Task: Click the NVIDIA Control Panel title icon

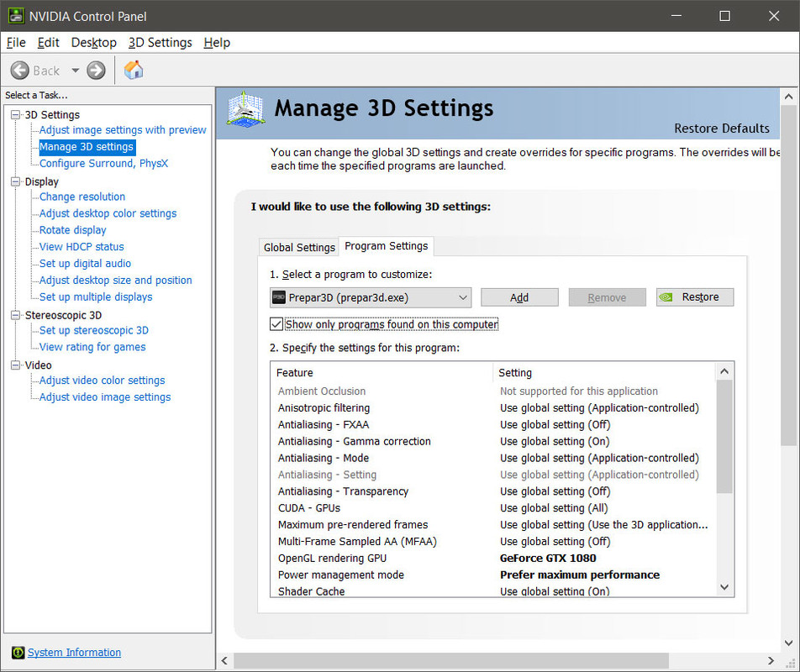Action: pos(16,16)
